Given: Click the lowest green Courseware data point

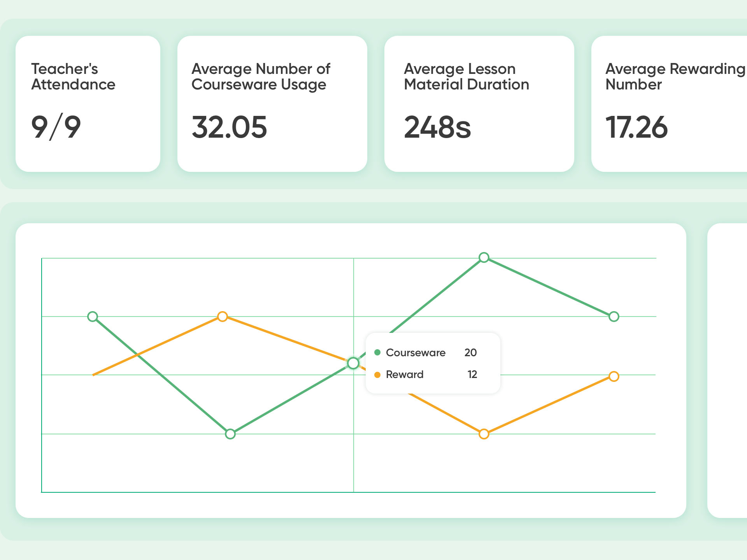Looking at the screenshot, I should coord(230,434).
